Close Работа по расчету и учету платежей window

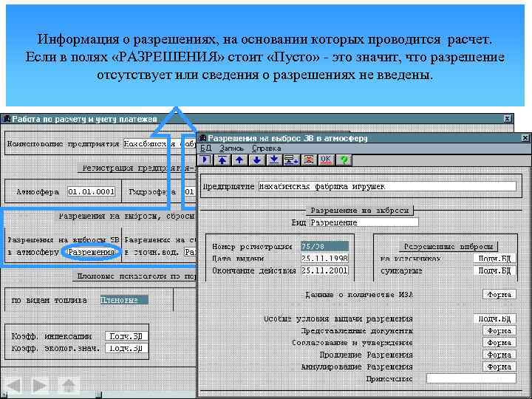tap(507, 118)
